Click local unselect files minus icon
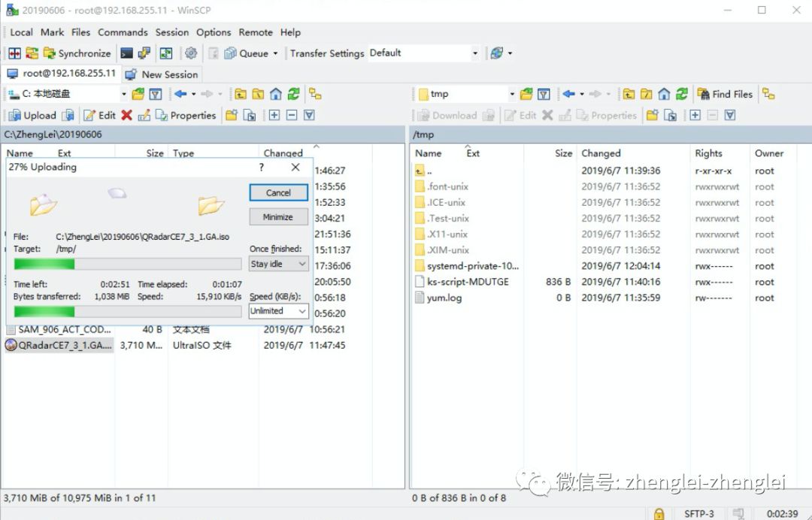812x520 pixels. pyautogui.click(x=292, y=116)
